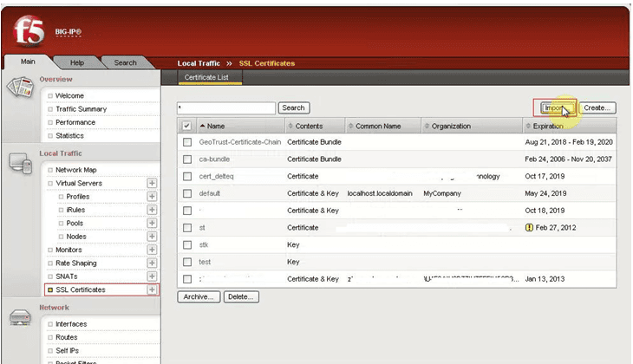Click the expiration warning icon on st row
The image size is (633, 364).
[x=529, y=227]
